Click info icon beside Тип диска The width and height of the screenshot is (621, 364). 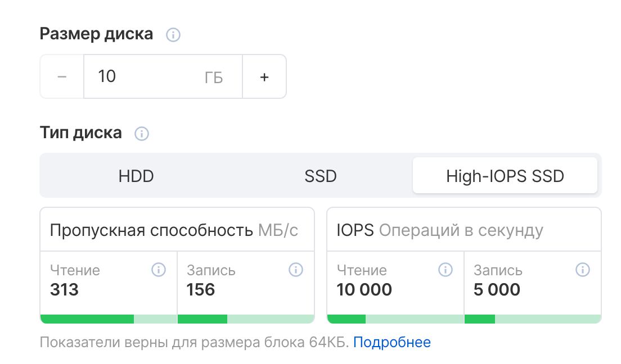pos(142,134)
